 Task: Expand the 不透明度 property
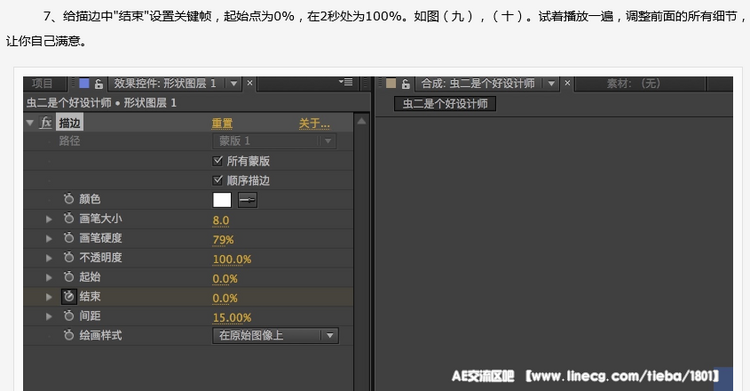[x=49, y=258]
